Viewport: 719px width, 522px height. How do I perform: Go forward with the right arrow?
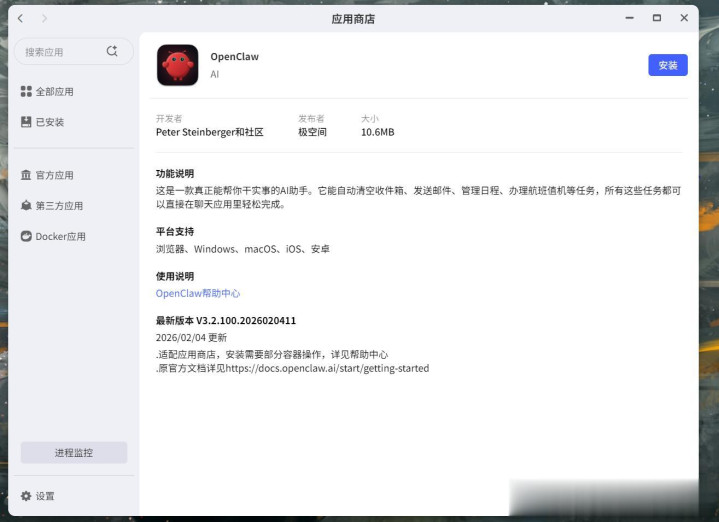tap(44, 18)
